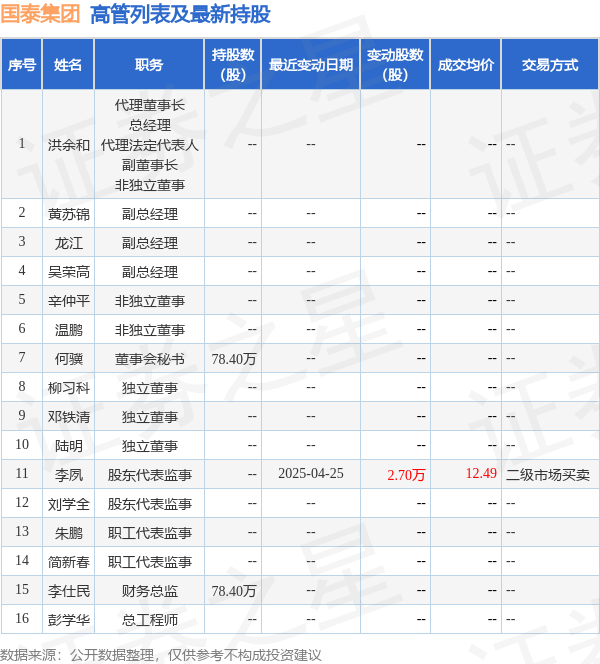Click 朱鹏's 职工代表监事 position
600x664 pixels.
point(149,533)
